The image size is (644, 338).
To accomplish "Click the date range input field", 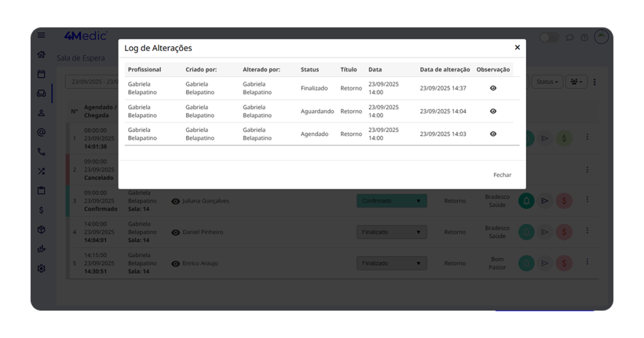I will [92, 82].
